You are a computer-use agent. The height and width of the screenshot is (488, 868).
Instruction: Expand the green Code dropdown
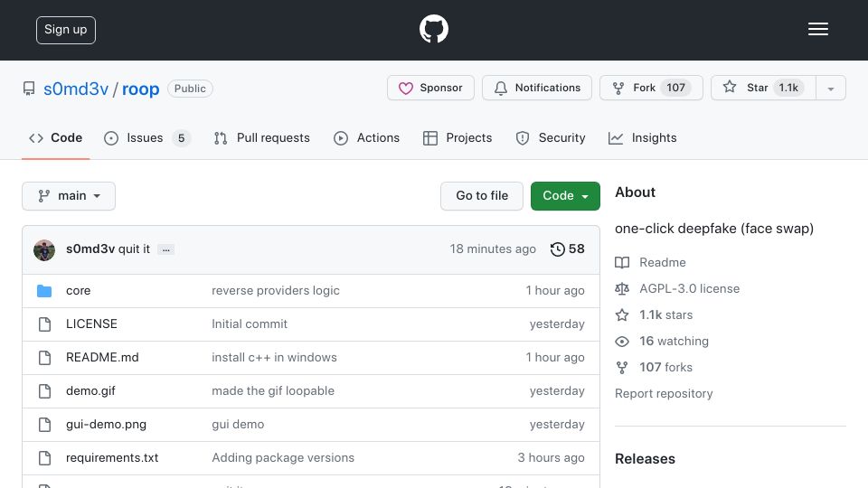tap(565, 196)
